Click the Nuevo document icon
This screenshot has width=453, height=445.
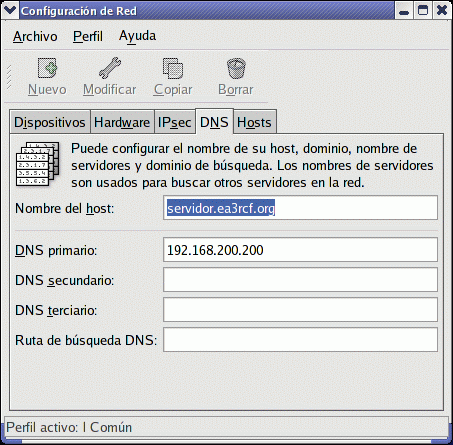point(47,68)
